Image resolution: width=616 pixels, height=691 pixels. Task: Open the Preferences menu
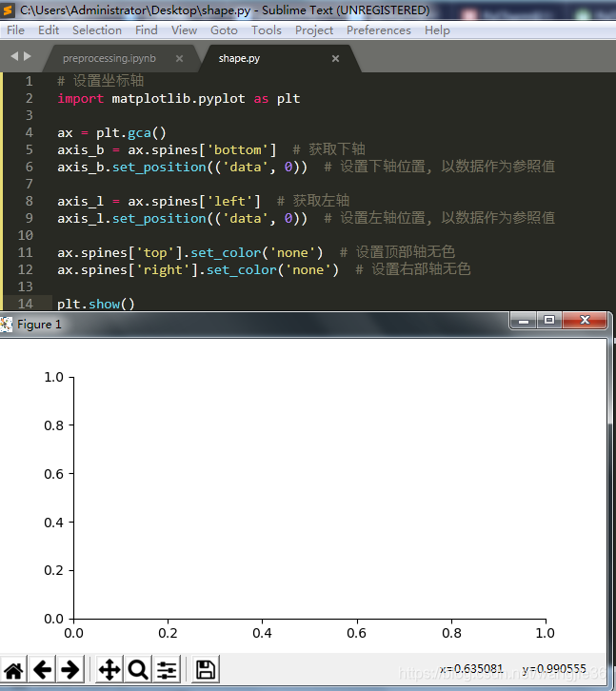[379, 30]
